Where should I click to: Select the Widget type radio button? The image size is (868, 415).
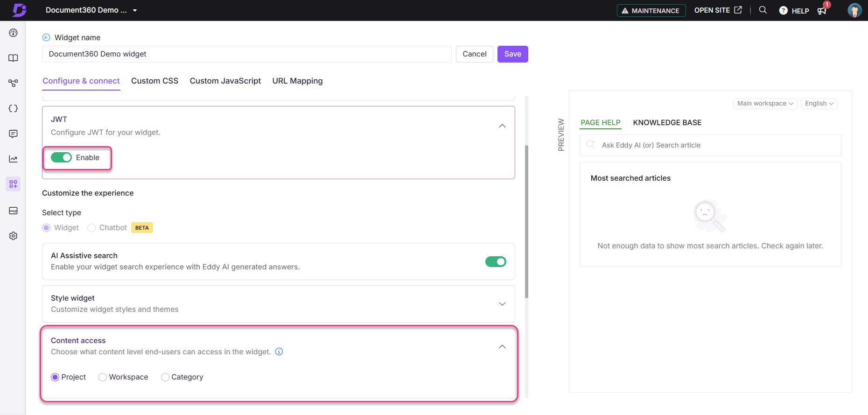click(46, 228)
